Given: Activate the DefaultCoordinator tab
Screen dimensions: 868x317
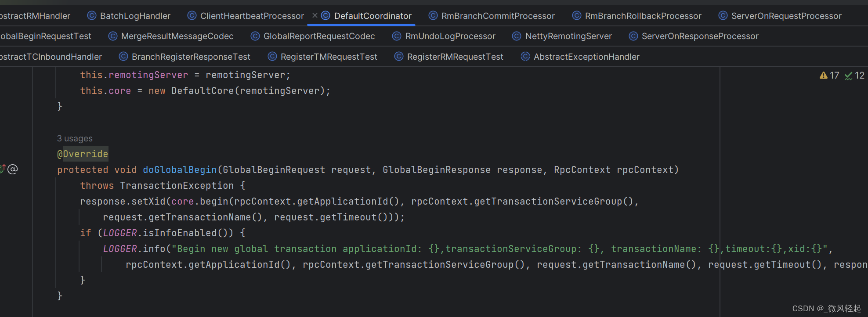Looking at the screenshot, I should pyautogui.click(x=373, y=16).
